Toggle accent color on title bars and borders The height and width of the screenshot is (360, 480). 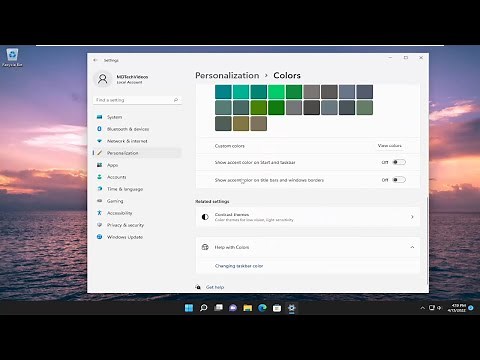click(399, 180)
